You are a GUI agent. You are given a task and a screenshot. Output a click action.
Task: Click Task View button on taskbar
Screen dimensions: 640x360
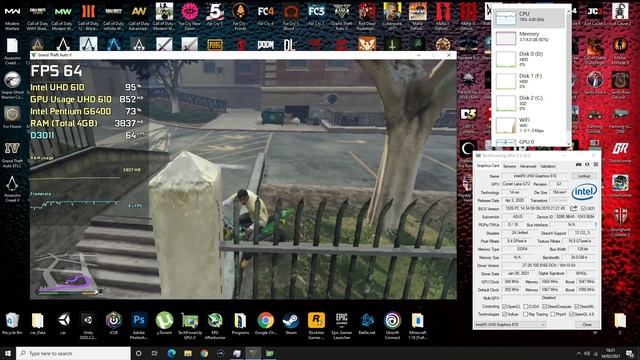pos(154,353)
